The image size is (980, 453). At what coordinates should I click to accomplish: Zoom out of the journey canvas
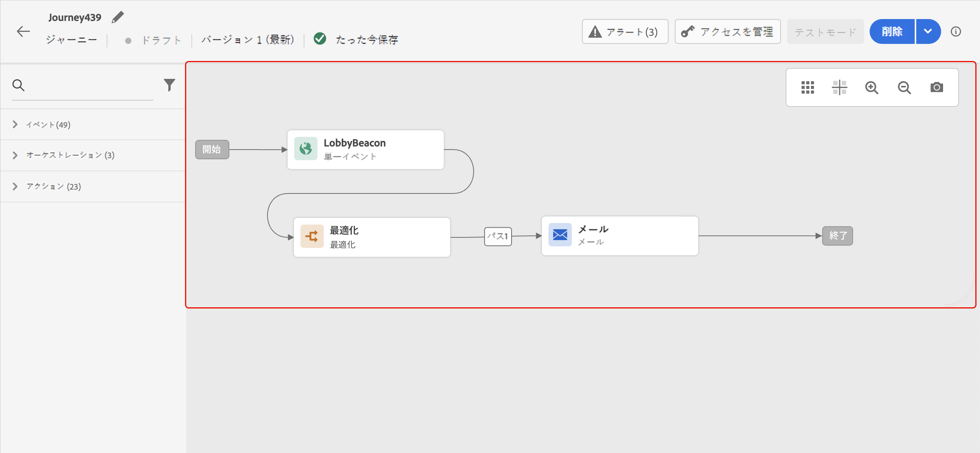pos(904,87)
